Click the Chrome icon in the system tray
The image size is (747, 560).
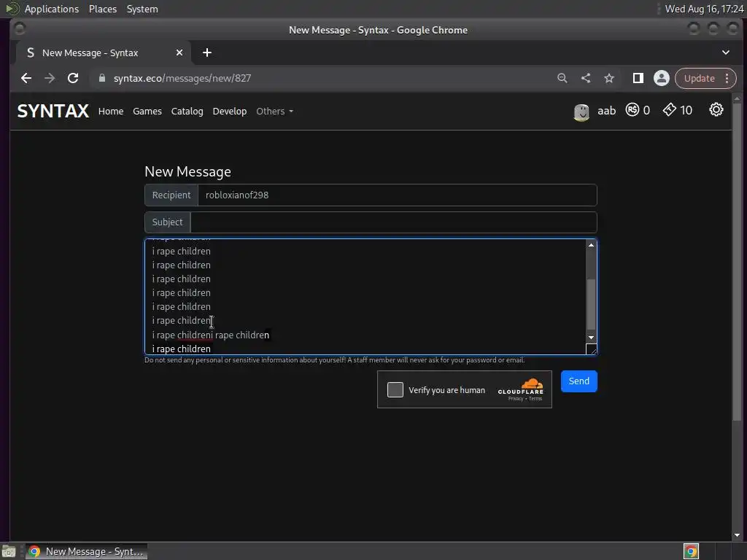[x=691, y=551]
